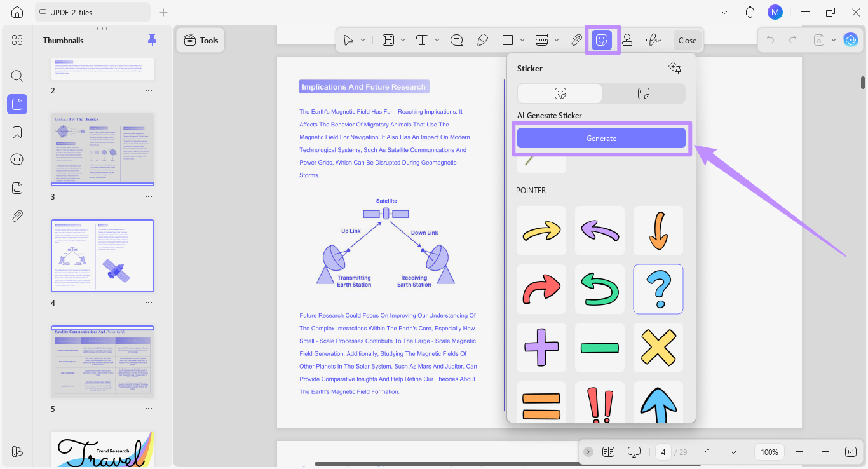Go to next page with down chevron
The width and height of the screenshot is (868, 469).
(733, 452)
